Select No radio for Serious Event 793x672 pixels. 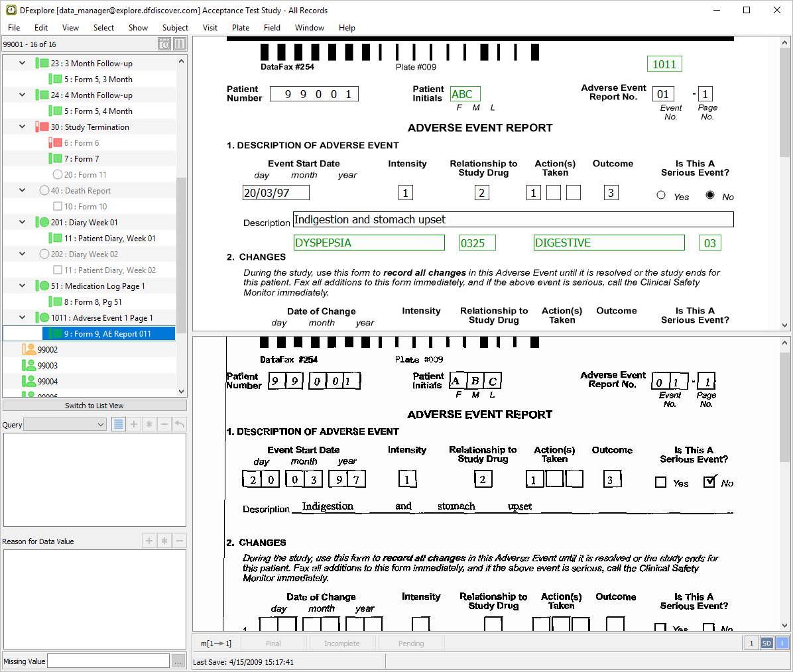[710, 195]
